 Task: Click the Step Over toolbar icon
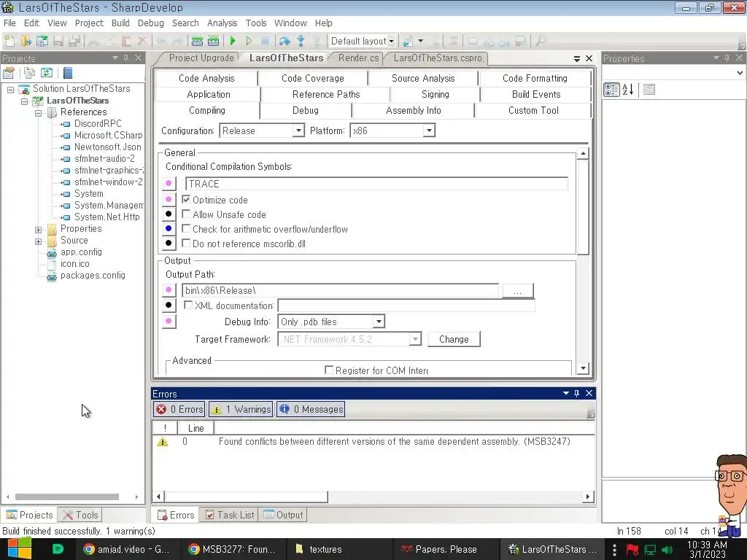pyautogui.click(x=285, y=41)
